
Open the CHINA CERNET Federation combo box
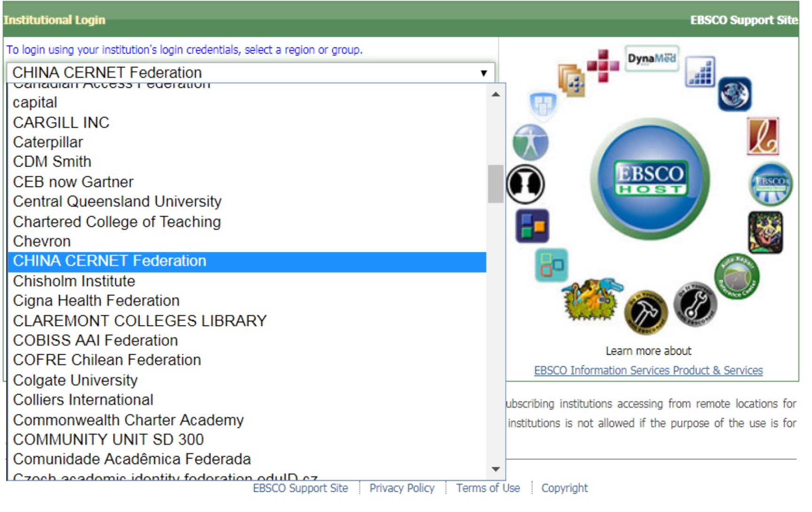251,73
